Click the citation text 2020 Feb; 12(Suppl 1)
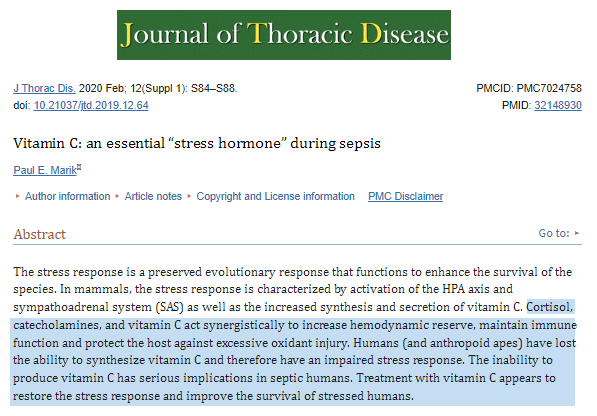This screenshot has width=597, height=416. coord(133,88)
